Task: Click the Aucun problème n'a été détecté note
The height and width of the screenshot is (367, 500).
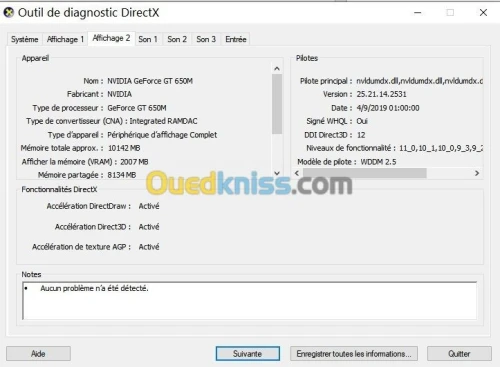Action: tap(94, 288)
